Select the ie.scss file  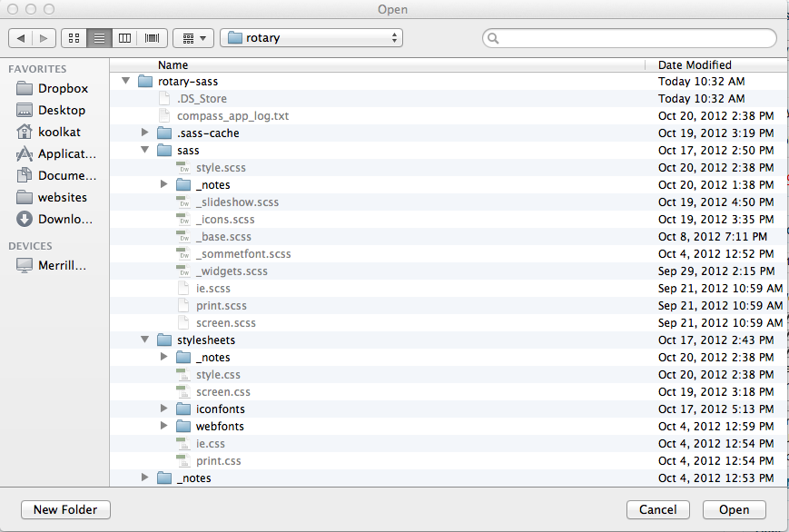448,289
